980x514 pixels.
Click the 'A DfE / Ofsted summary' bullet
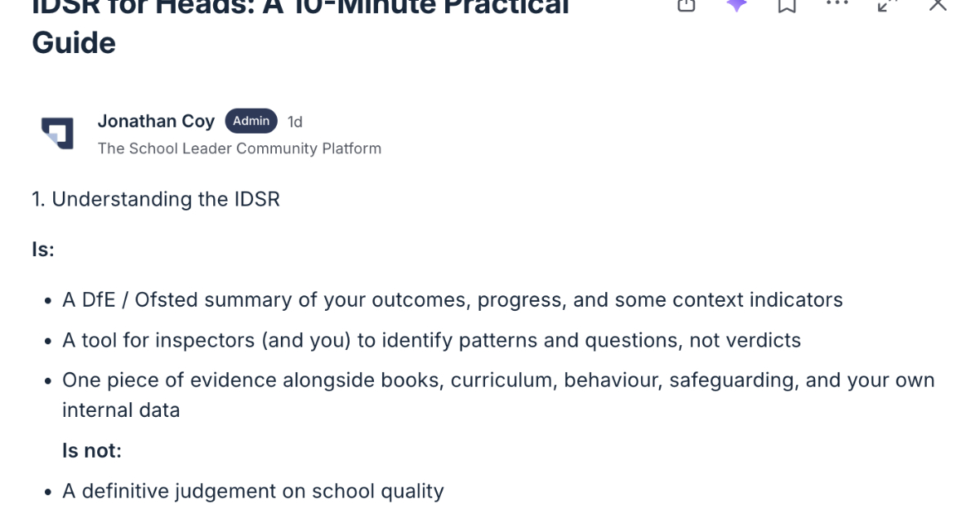coord(452,300)
